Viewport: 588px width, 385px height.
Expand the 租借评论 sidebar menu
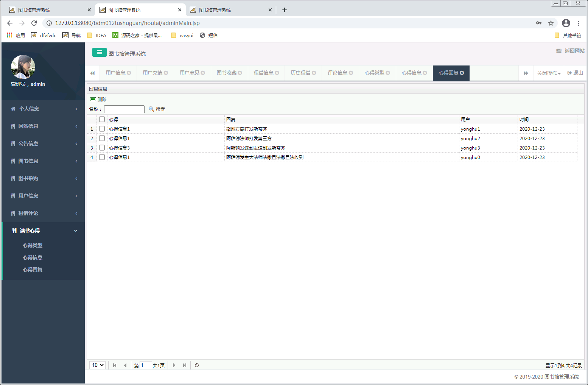pos(43,213)
